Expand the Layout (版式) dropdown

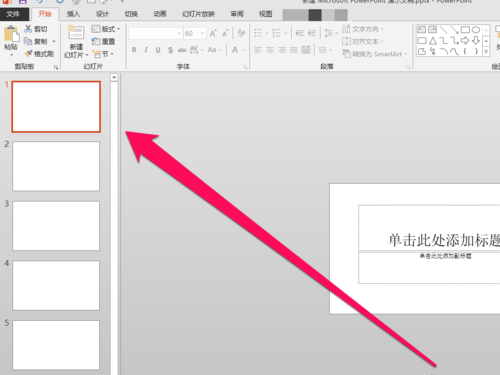[106, 29]
